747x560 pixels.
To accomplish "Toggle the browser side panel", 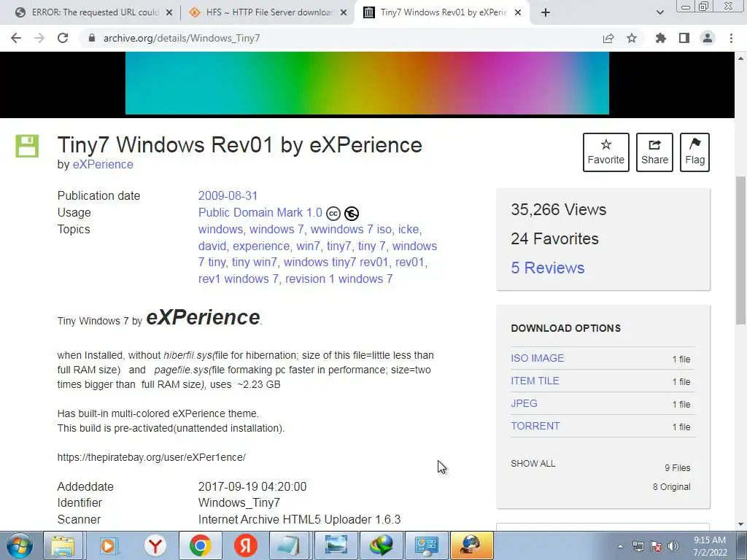I will (x=684, y=38).
